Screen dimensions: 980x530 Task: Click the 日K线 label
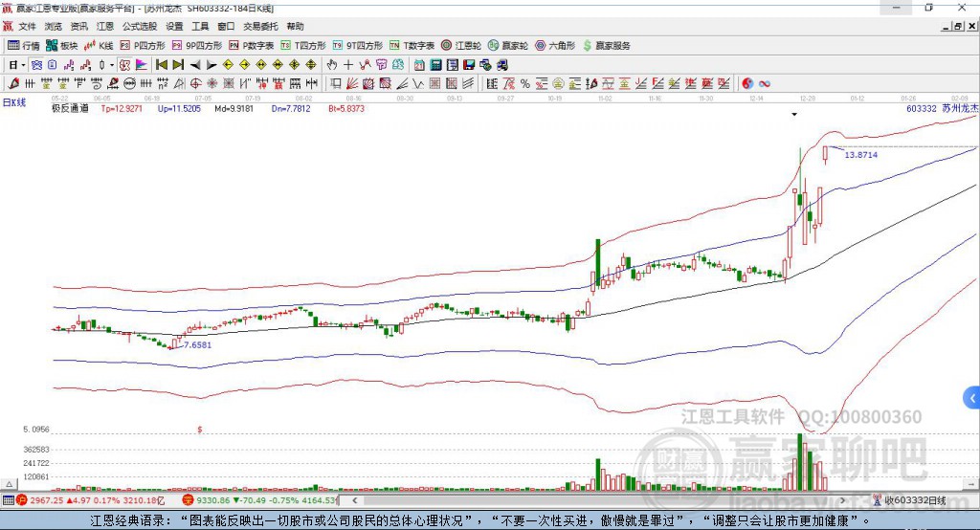14,103
